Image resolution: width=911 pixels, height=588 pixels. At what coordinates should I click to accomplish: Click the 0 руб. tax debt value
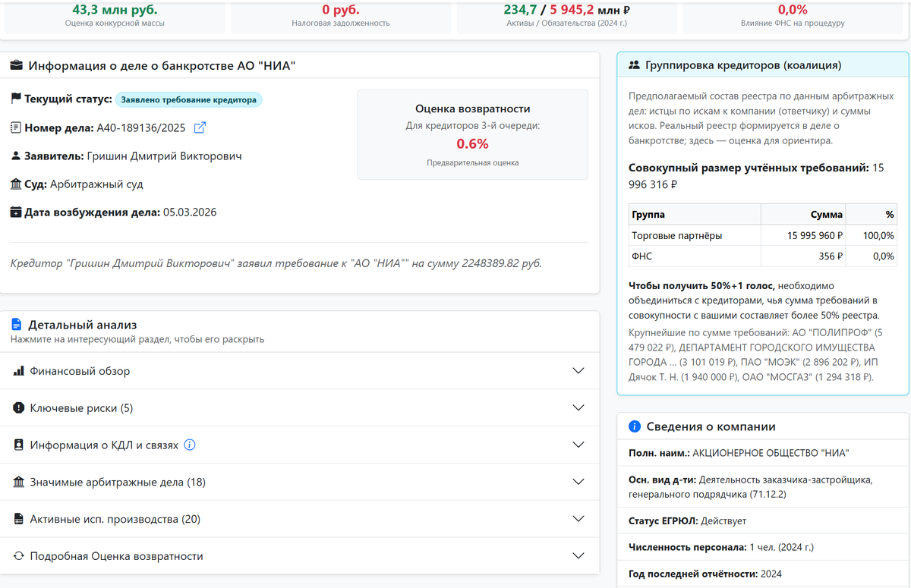point(341,10)
